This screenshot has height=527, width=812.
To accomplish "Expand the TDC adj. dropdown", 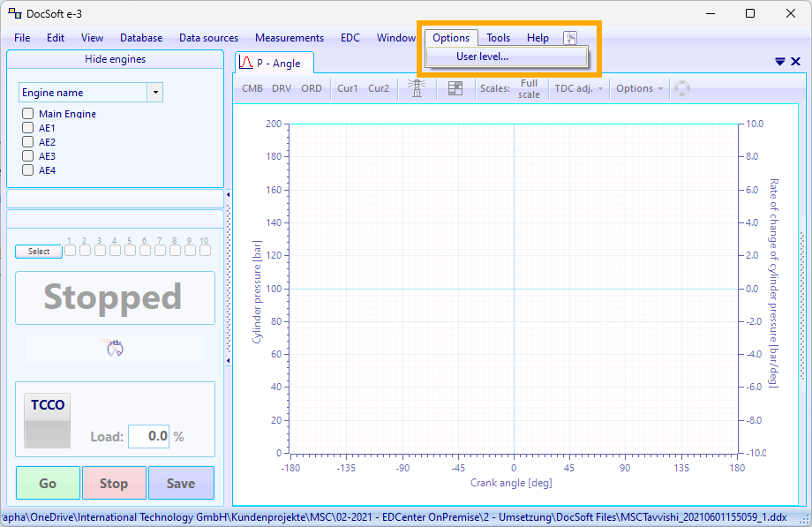I will pyautogui.click(x=578, y=88).
